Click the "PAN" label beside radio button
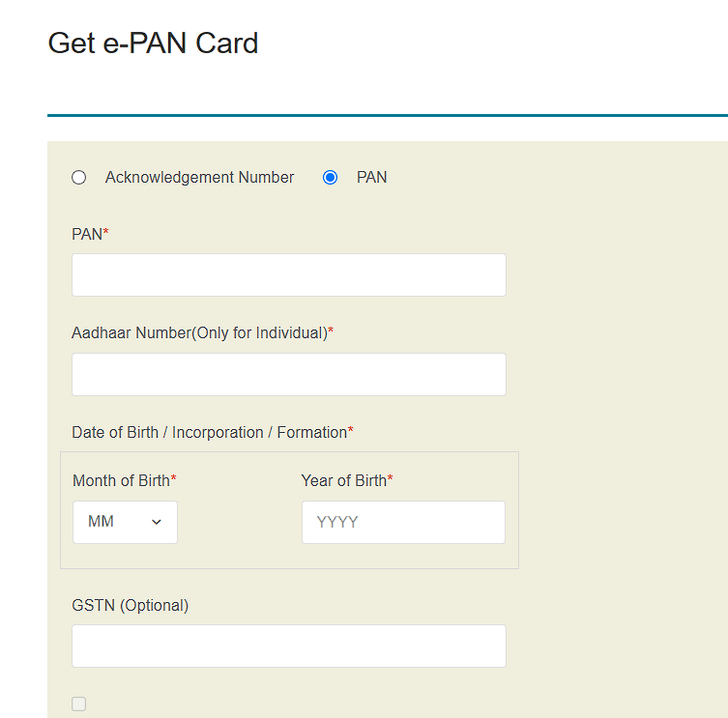This screenshot has height=718, width=728. [x=372, y=178]
